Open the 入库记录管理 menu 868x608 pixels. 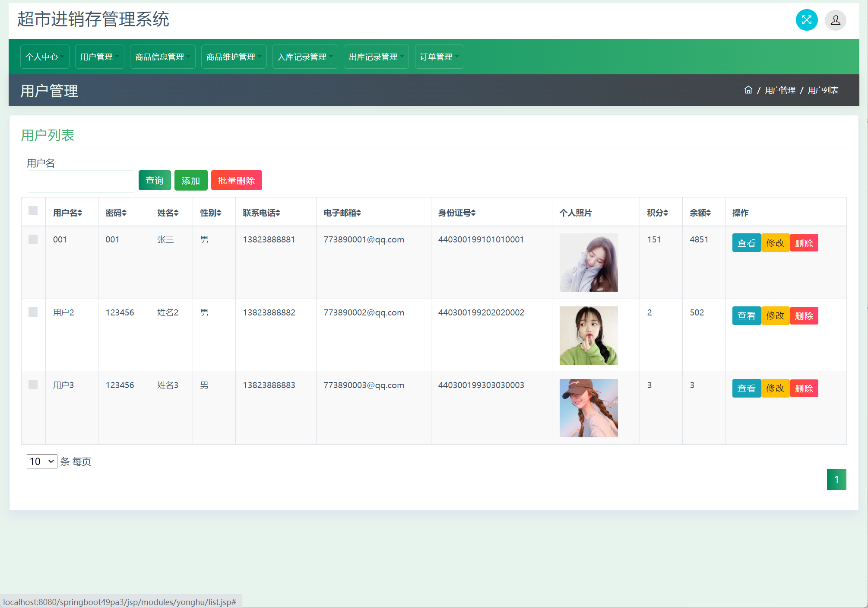pos(305,57)
